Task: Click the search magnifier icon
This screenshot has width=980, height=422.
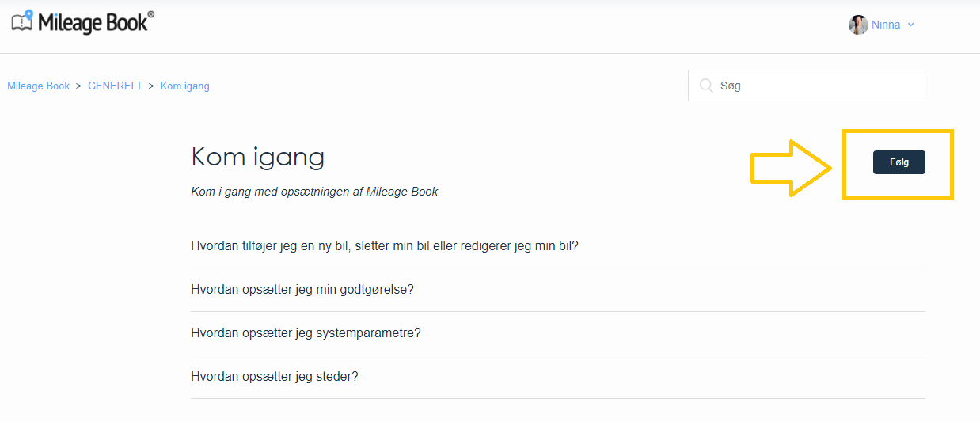Action: pos(705,86)
